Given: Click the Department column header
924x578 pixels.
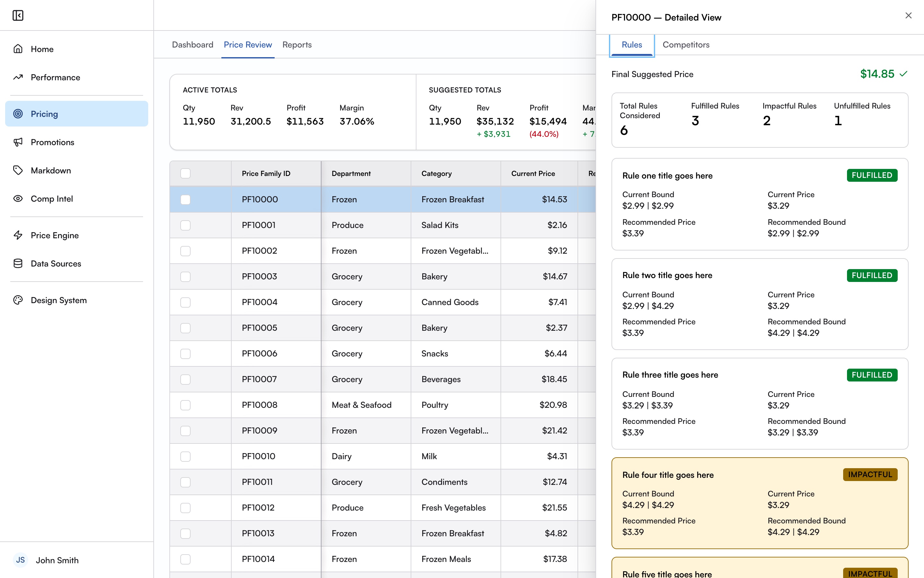Looking at the screenshot, I should [x=366, y=173].
